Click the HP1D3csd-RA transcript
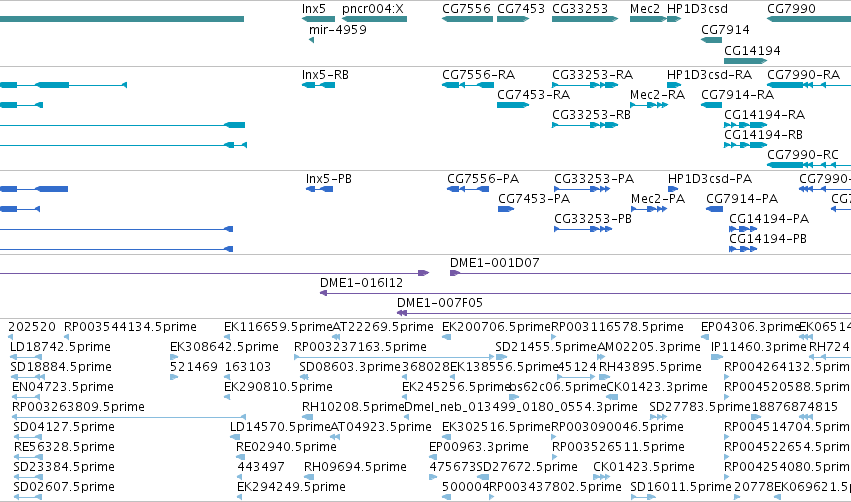The image size is (851, 502). click(x=674, y=85)
